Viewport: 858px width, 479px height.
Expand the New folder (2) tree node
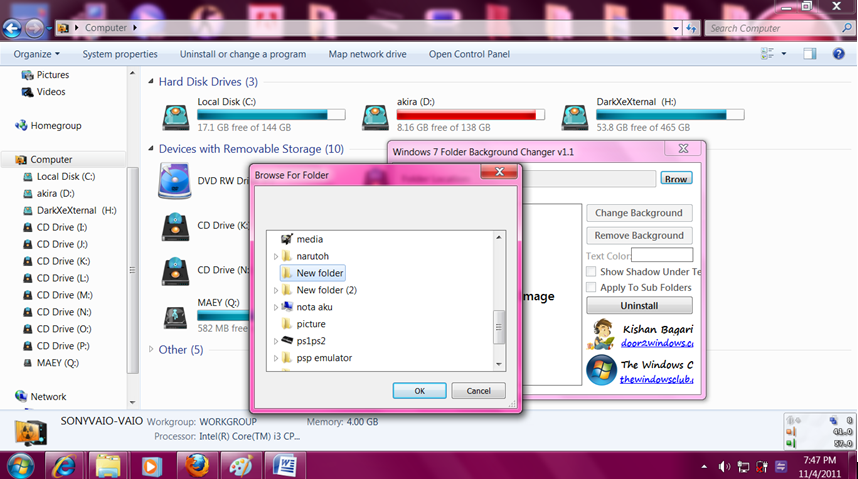tap(276, 290)
